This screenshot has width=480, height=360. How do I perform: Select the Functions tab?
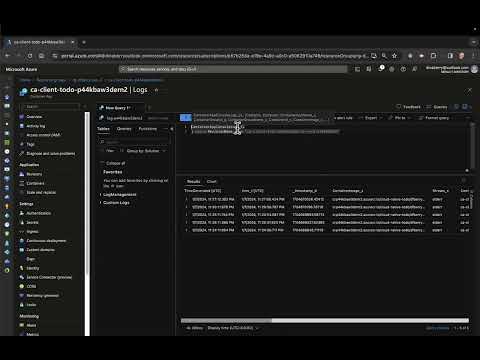tap(148, 129)
